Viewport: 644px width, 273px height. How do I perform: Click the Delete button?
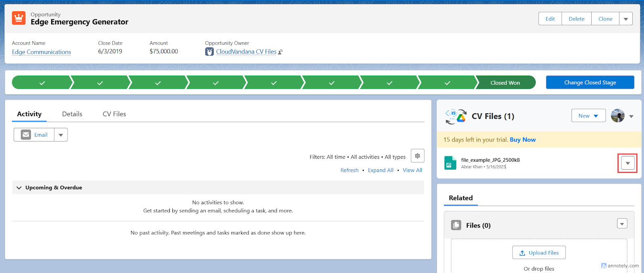[x=576, y=19]
